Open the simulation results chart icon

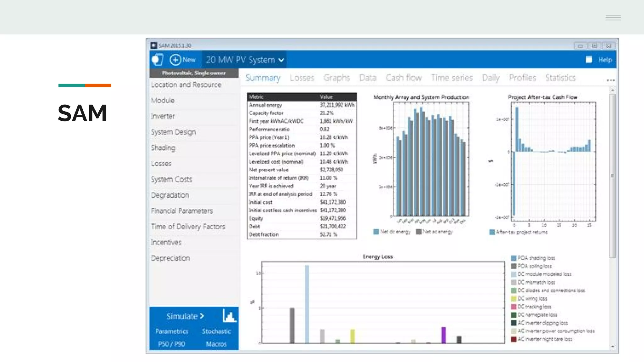click(229, 315)
